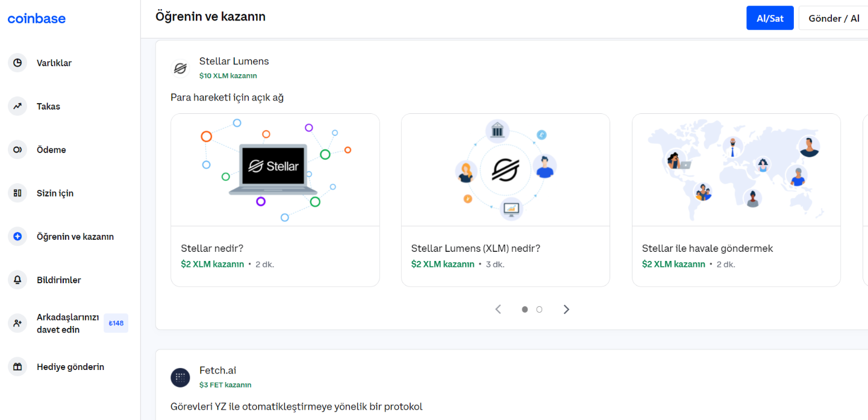Open Bildirimler bell icon

17,280
